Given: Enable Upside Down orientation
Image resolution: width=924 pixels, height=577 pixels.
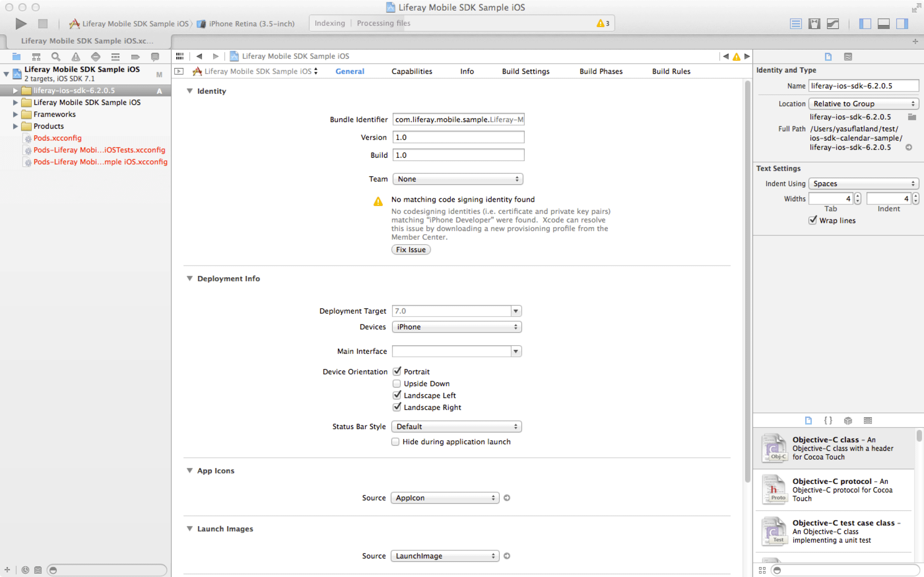Looking at the screenshot, I should pyautogui.click(x=397, y=384).
